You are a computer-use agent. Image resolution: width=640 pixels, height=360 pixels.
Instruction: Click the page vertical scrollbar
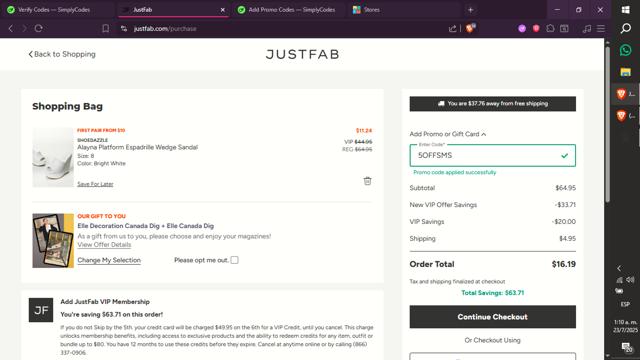pyautogui.click(x=607, y=124)
